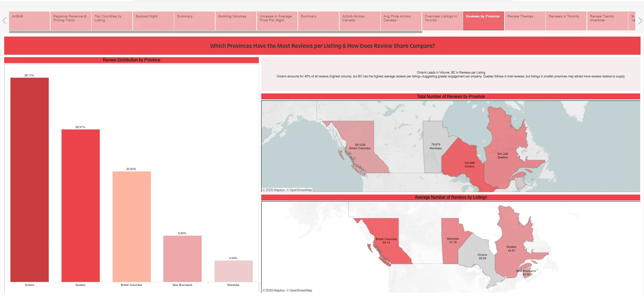The height and width of the screenshot is (296, 644).
Task: Click the New Brunswick axis label under bar chart
Action: [182, 285]
